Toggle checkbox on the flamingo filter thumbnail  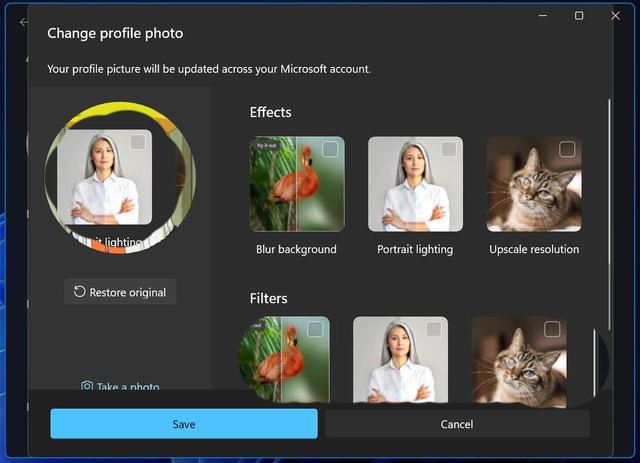point(315,329)
